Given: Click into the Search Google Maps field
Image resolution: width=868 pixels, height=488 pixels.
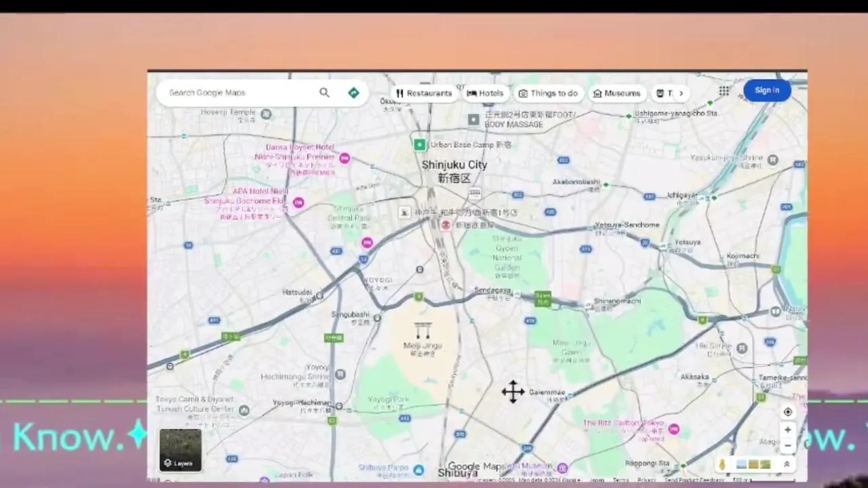Looking at the screenshot, I should click(x=241, y=93).
